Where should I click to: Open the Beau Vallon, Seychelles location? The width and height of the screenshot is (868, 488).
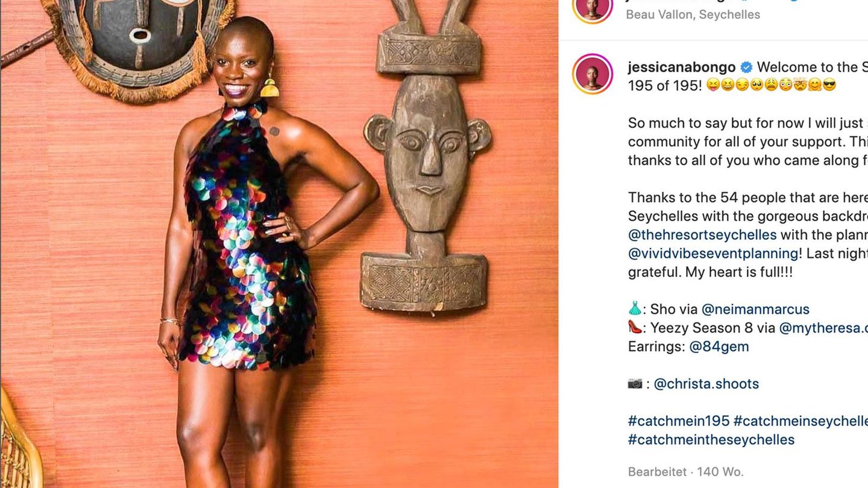point(693,14)
